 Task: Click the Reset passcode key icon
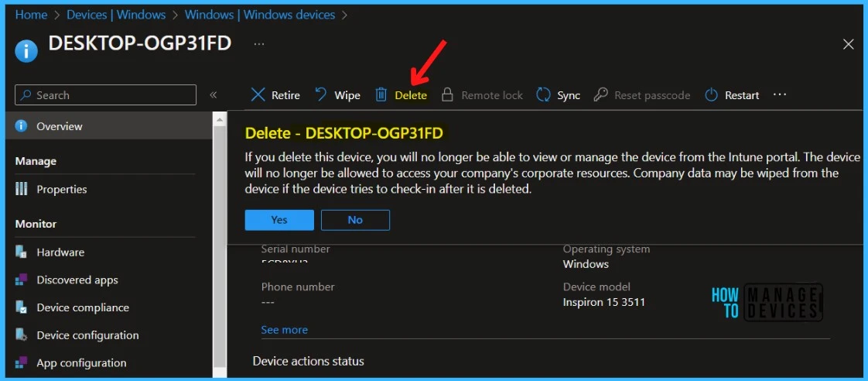600,95
